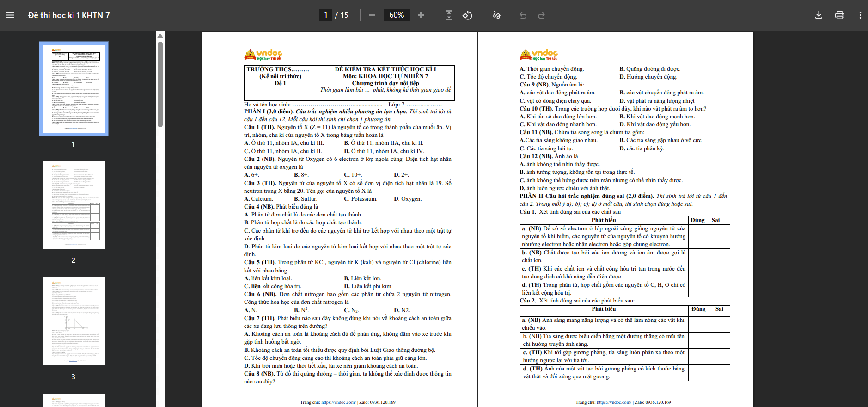Redo the last annotation

(541, 15)
